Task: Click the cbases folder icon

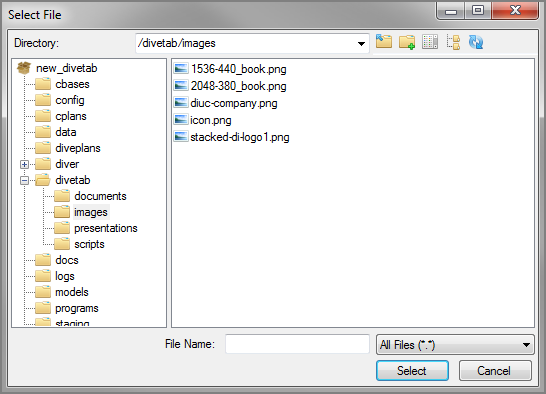Action: [x=43, y=84]
